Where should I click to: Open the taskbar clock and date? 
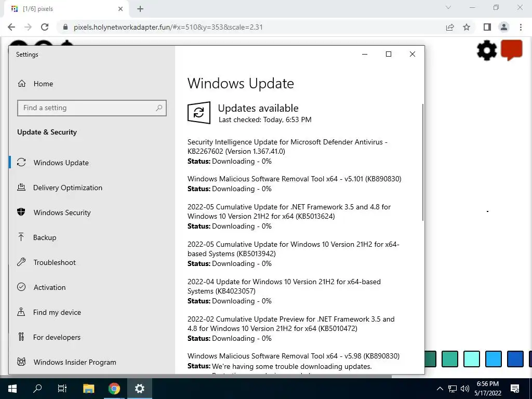(487, 389)
